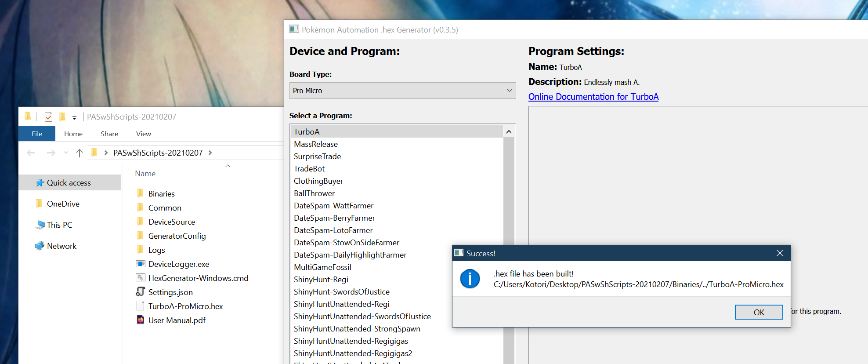Screen dimensions: 868x364
Task: Select Settings.json file icon
Action: 141,292
